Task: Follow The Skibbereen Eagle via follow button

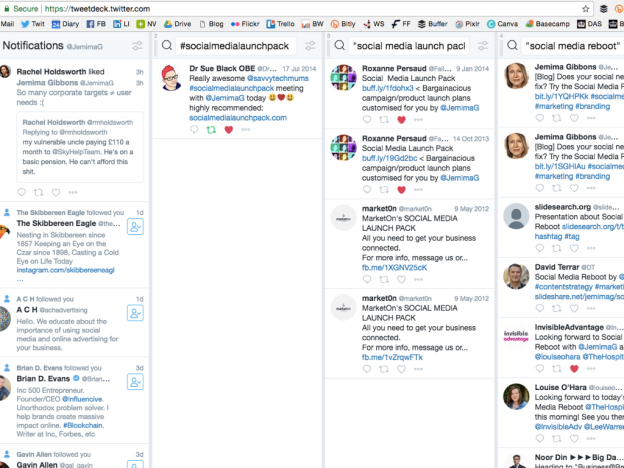Action: (135, 226)
